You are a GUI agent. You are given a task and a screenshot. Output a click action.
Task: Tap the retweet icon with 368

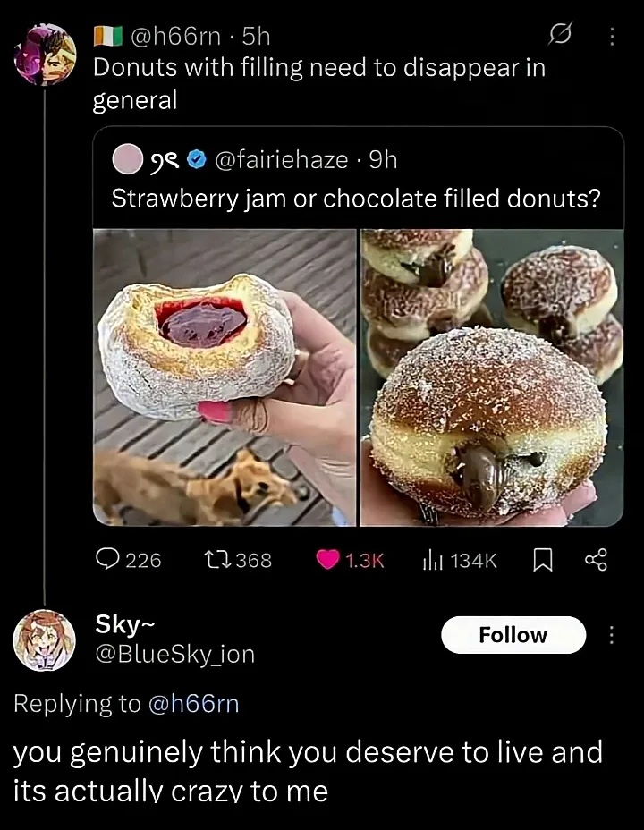point(216,560)
